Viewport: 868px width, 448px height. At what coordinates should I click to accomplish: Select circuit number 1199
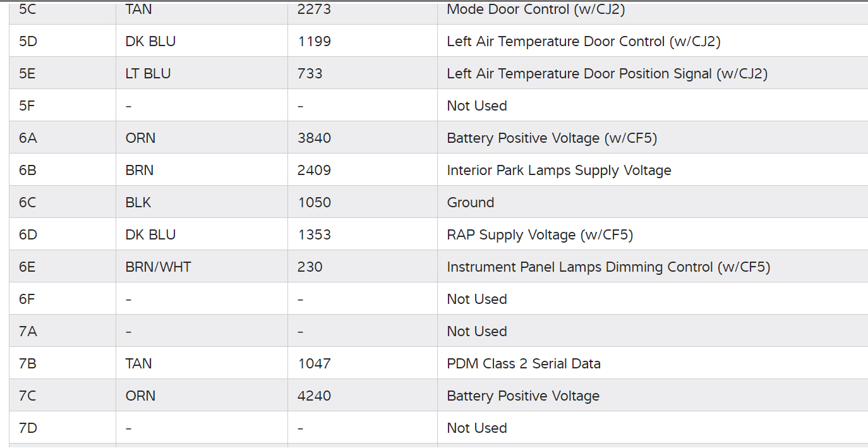pyautogui.click(x=314, y=42)
